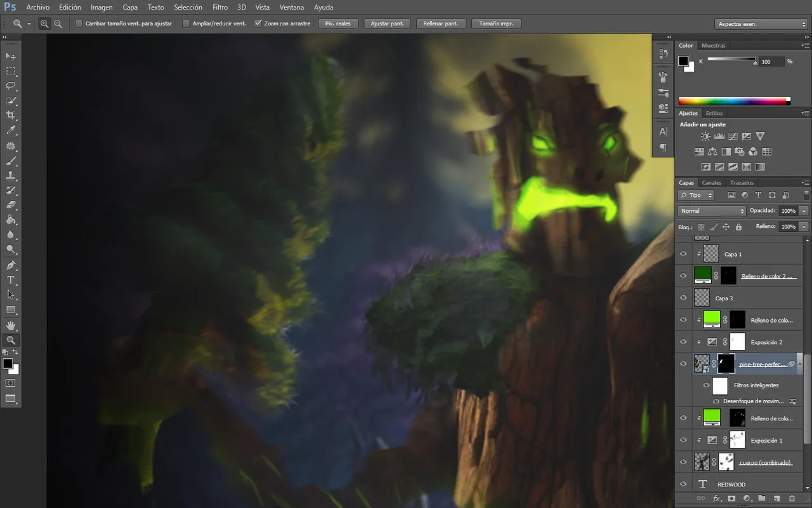The image size is (812, 508).
Task: Select the Pen tool
Action: 11,265
